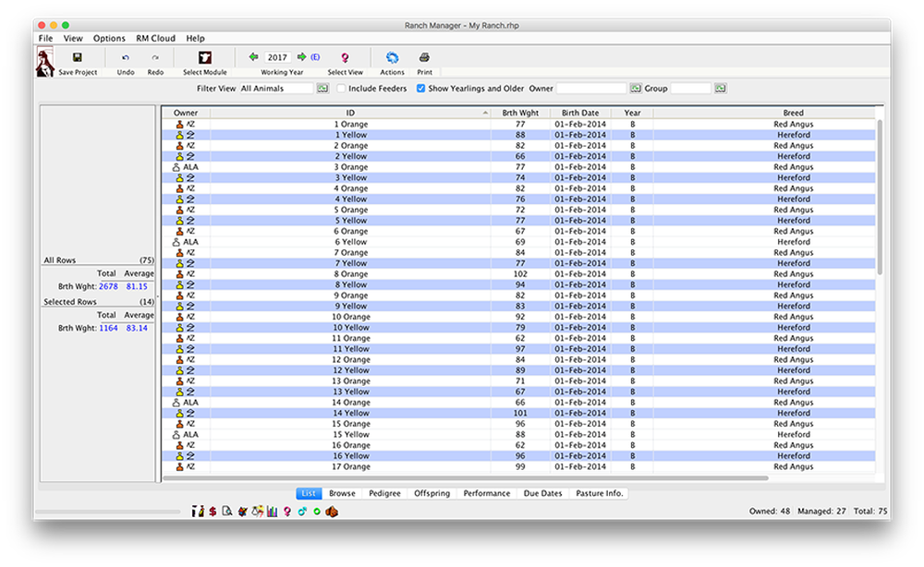This screenshot has width=924, height=567.
Task: Sort by Birth Date column header
Action: (580, 113)
